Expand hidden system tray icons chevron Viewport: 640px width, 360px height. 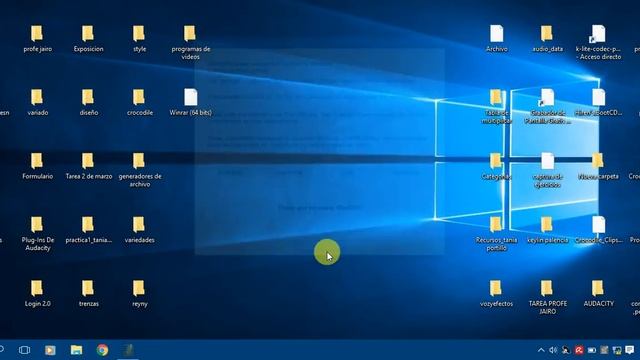[541, 350]
